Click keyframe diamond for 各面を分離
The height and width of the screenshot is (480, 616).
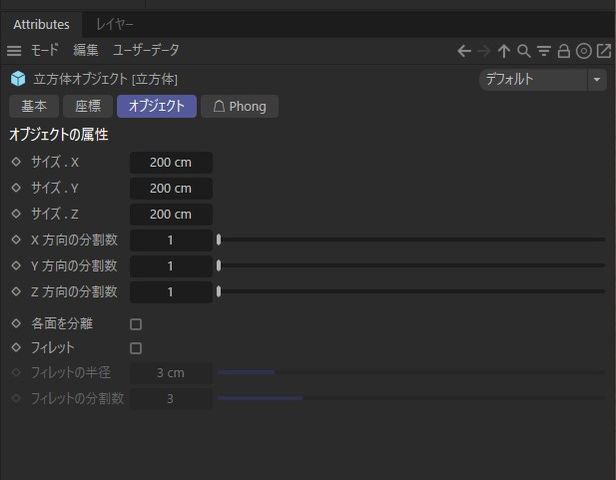coord(16,323)
